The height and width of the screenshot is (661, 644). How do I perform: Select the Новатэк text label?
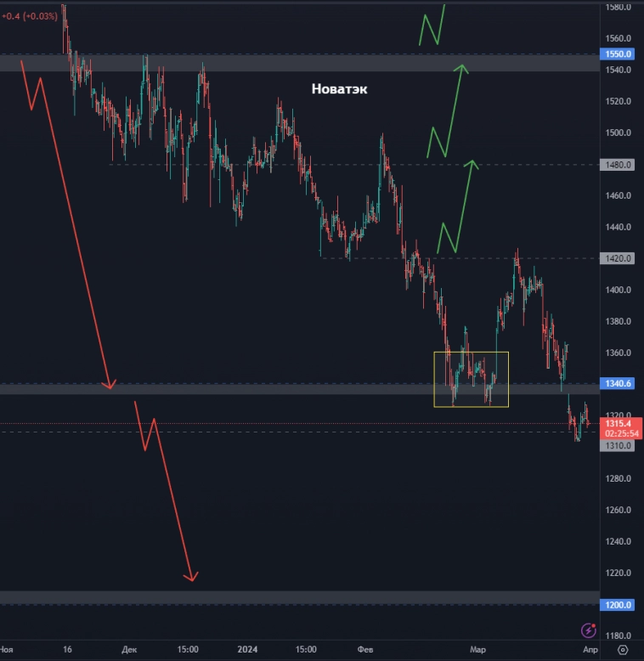340,88
